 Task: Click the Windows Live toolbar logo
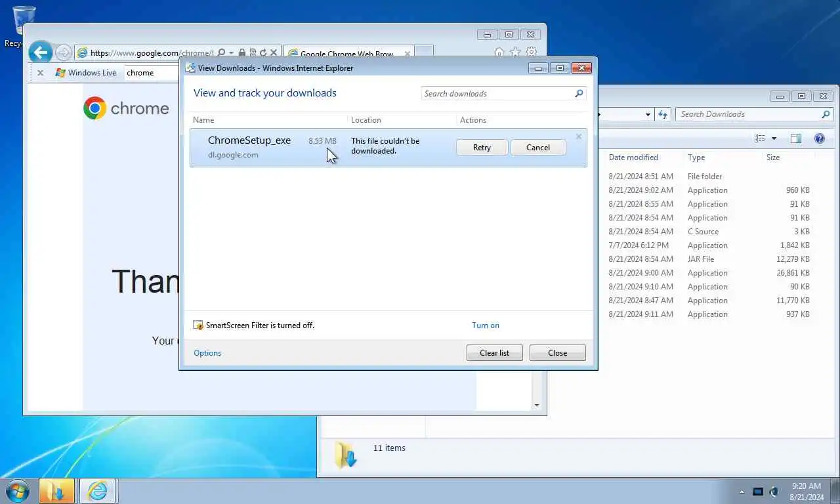pos(60,73)
